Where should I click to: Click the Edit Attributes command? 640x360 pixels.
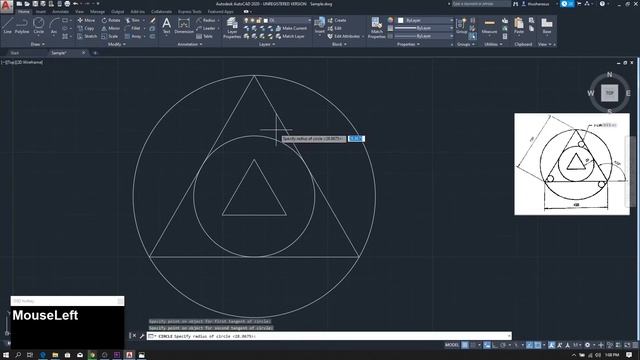click(x=344, y=36)
